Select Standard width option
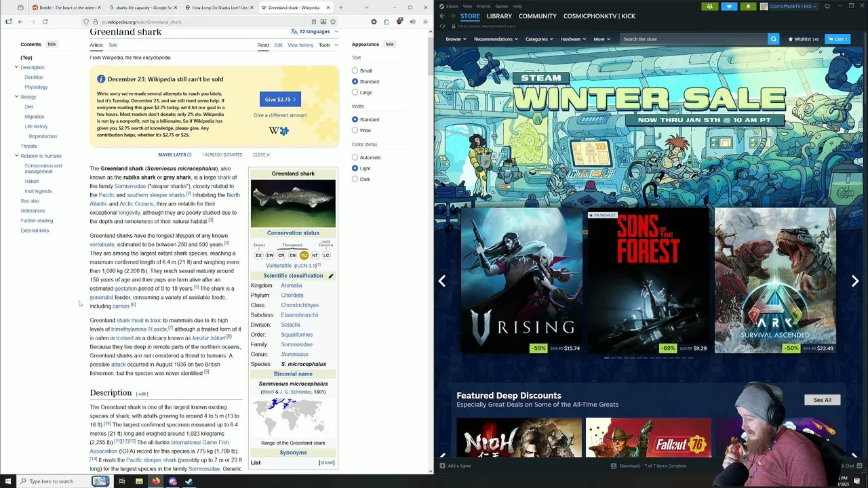The width and height of the screenshot is (868, 488). tap(355, 119)
